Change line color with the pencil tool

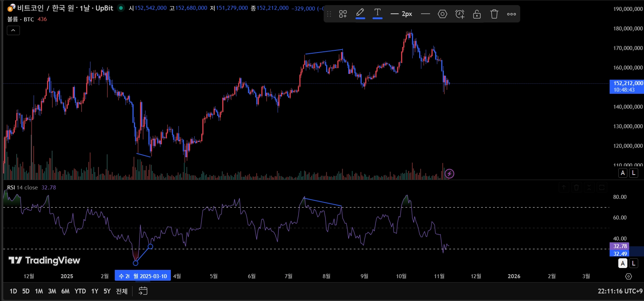click(360, 14)
